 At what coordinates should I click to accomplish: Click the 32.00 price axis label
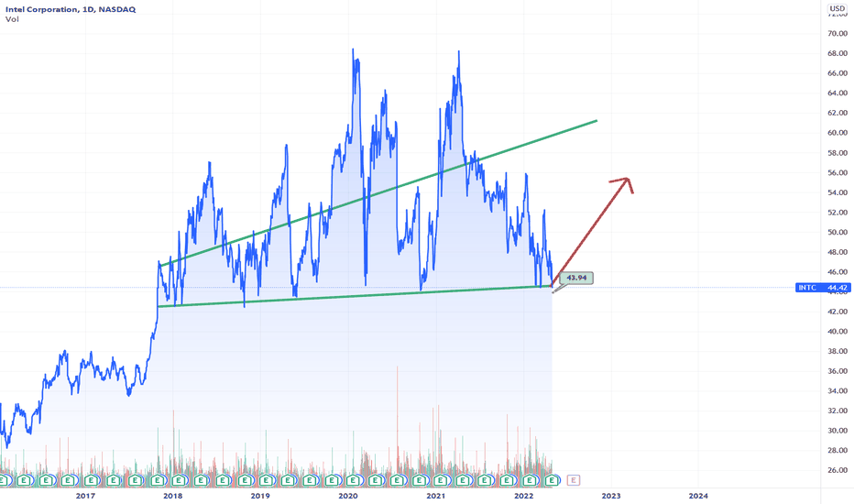838,411
